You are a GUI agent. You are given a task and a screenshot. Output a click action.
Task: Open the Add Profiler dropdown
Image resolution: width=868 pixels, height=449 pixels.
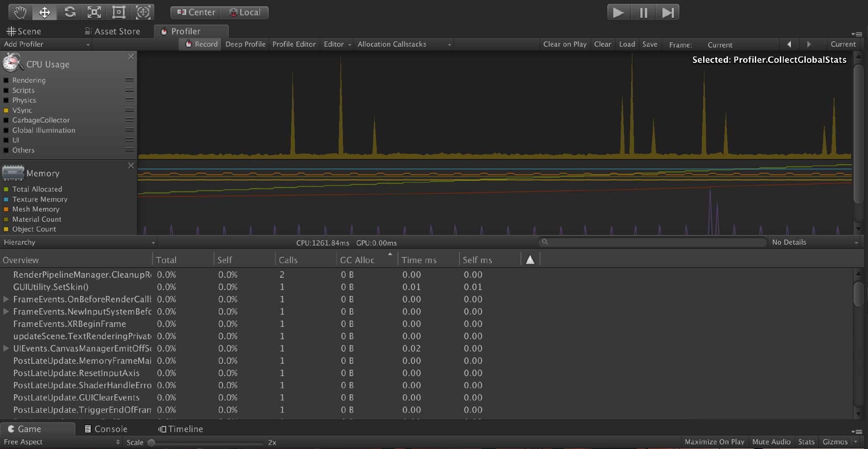click(46, 44)
